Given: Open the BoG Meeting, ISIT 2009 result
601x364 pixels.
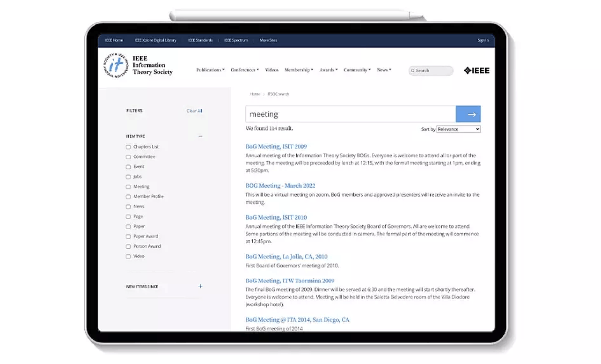Looking at the screenshot, I should [x=276, y=146].
